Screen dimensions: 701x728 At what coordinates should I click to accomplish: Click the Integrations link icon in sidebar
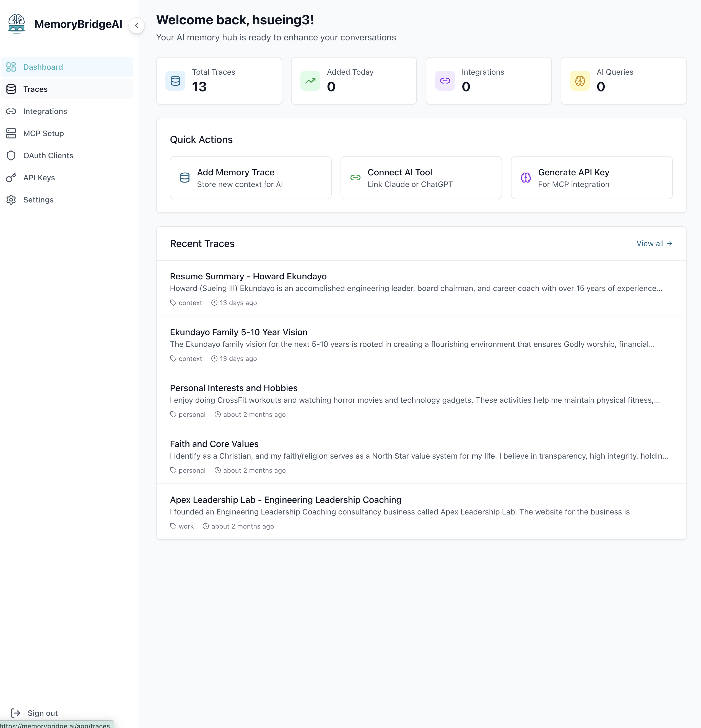pyautogui.click(x=11, y=111)
